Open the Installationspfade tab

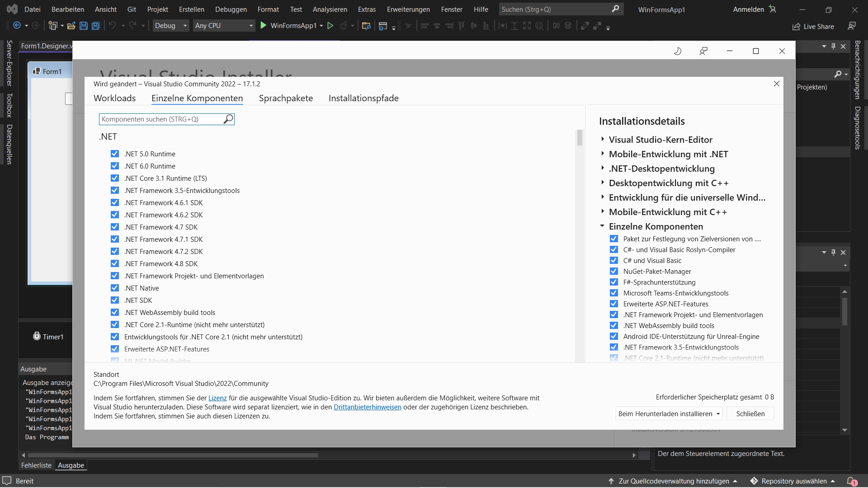tap(363, 98)
